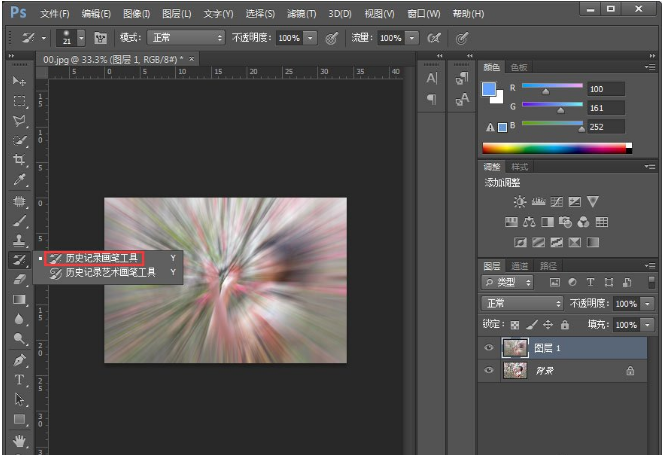Open the 滤镜(T) menu
663x455 pixels.
click(x=301, y=14)
